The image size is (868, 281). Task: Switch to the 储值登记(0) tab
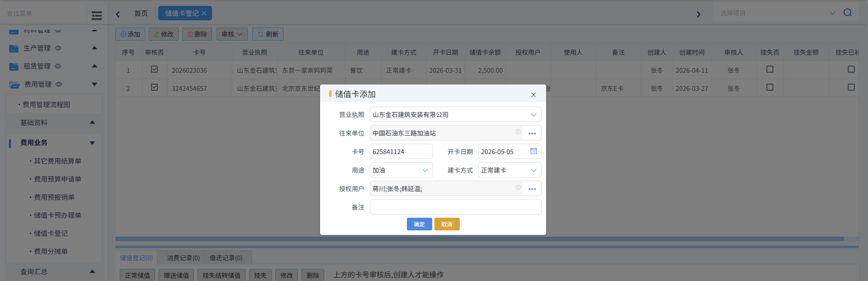pos(137,258)
